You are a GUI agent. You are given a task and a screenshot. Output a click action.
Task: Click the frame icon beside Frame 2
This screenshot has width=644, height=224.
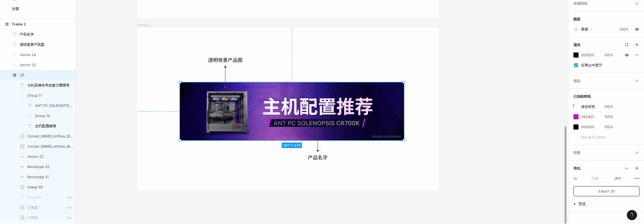tap(7, 24)
